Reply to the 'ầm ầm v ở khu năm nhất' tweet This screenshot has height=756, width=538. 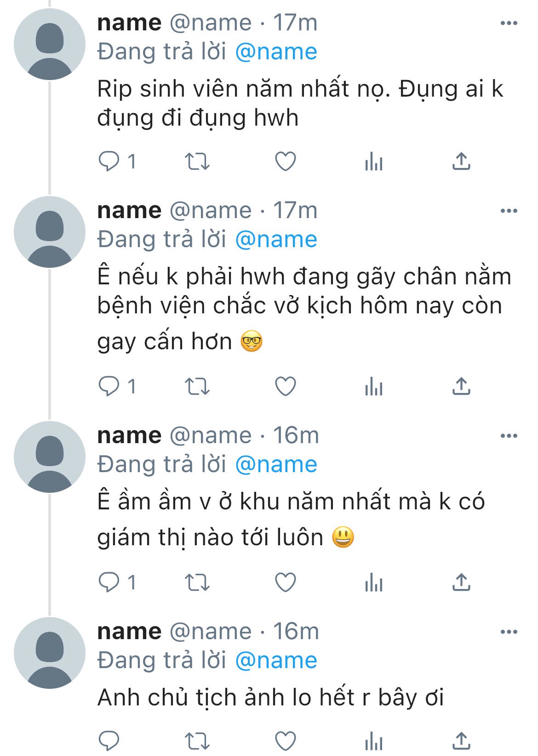(109, 583)
